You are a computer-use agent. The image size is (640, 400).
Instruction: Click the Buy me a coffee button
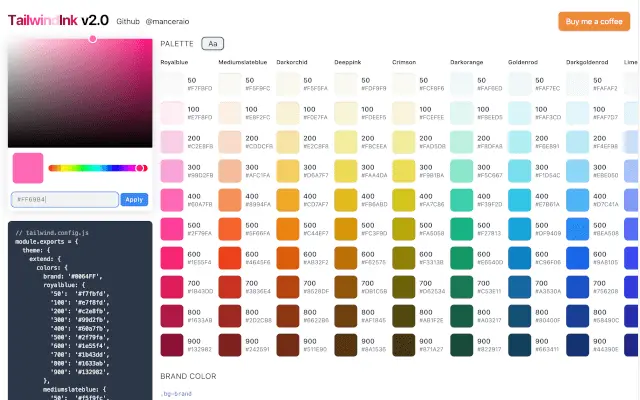point(594,21)
